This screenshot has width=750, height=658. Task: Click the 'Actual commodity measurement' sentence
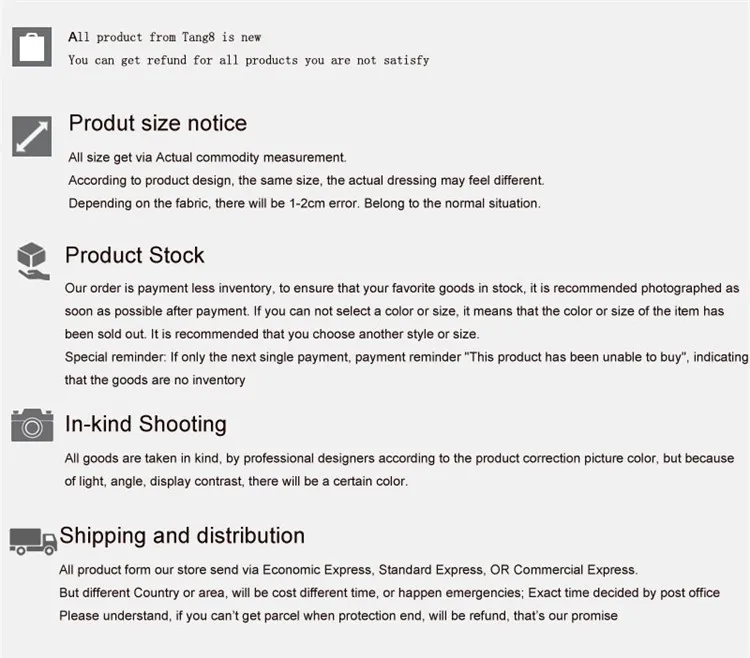tap(207, 157)
